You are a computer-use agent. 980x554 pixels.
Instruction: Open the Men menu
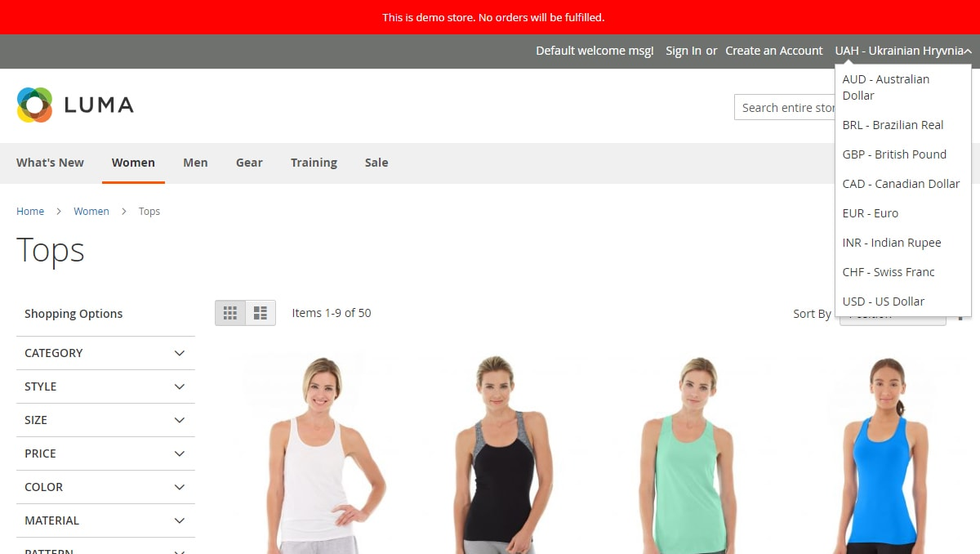pyautogui.click(x=195, y=163)
